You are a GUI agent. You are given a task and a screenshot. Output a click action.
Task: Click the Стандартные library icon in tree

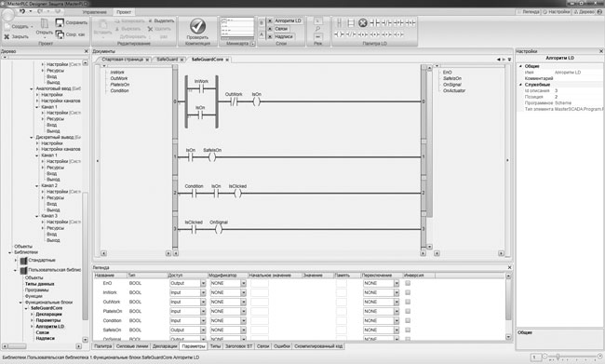tap(23, 261)
